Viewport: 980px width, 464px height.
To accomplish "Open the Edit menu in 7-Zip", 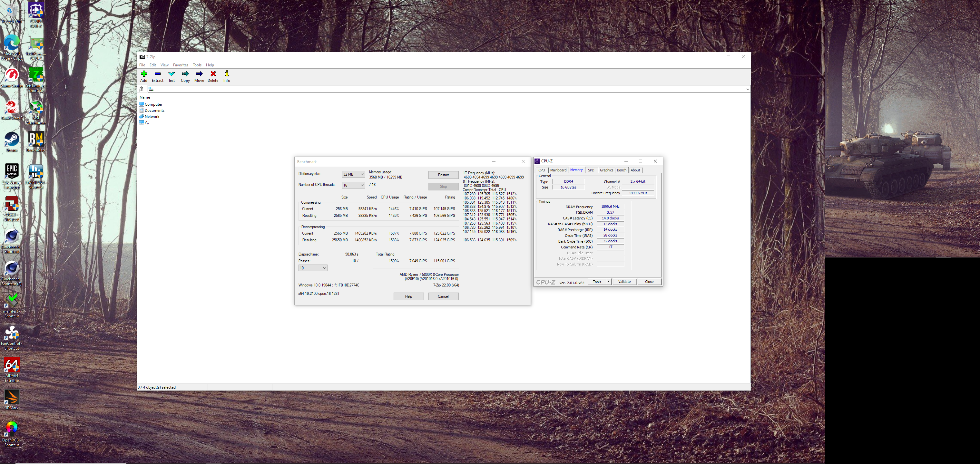I will (152, 65).
